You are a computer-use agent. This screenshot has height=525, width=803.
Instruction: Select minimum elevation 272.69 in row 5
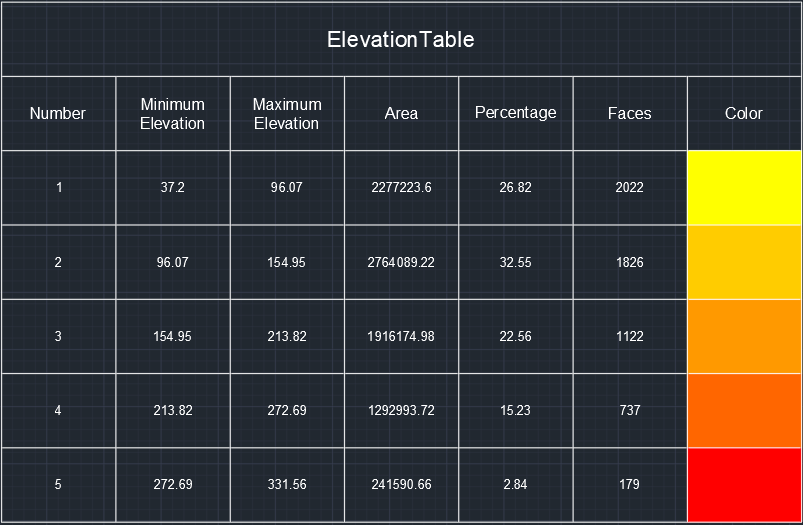click(173, 485)
